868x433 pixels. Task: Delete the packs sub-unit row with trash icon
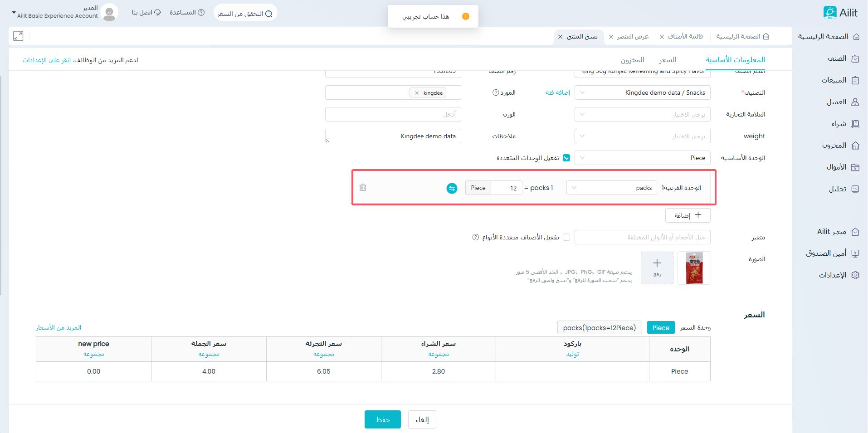coord(363,187)
